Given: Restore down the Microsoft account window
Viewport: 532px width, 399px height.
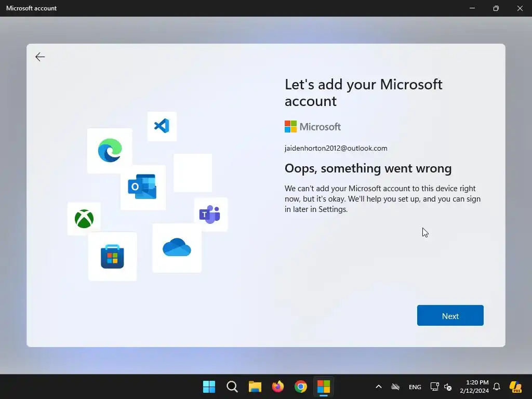Looking at the screenshot, I should (x=496, y=8).
